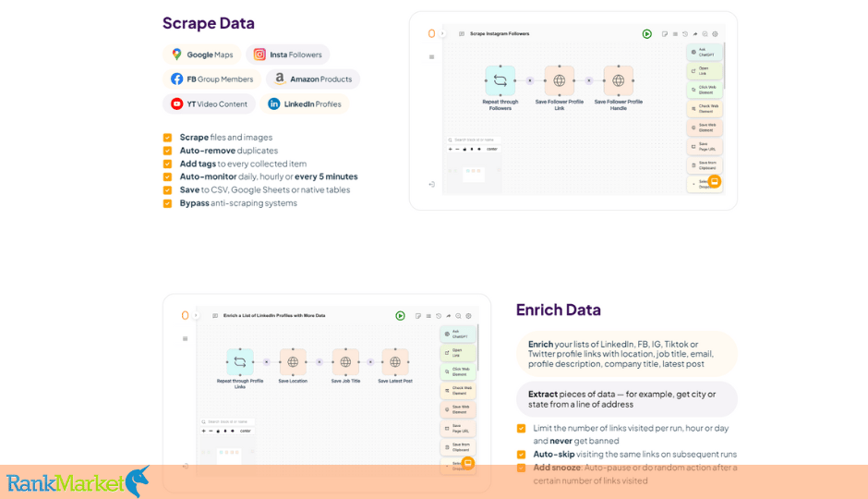The height and width of the screenshot is (499, 868).
Task: Click orange logo in Scrape Instagram Followers editor
Action: pyautogui.click(x=432, y=34)
